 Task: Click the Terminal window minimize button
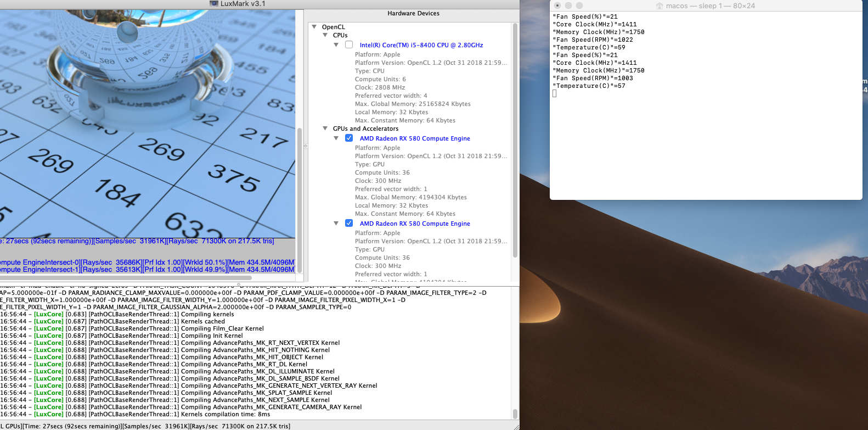pos(568,5)
